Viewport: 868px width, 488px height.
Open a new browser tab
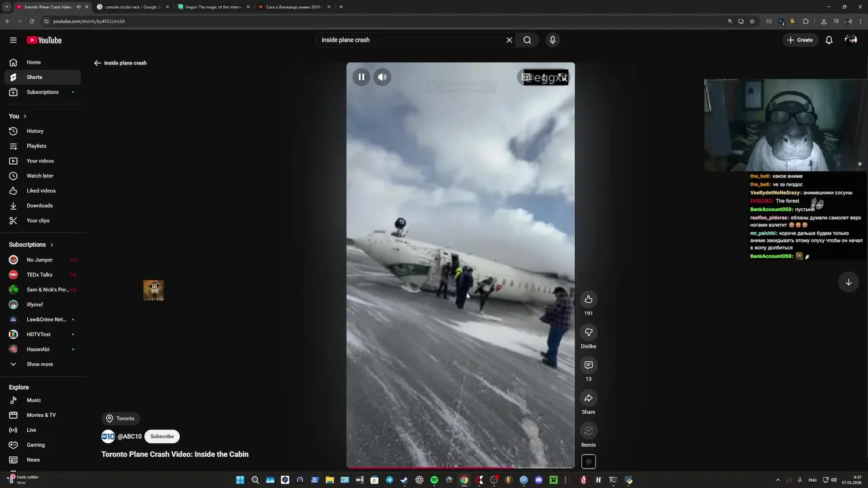pyautogui.click(x=340, y=7)
